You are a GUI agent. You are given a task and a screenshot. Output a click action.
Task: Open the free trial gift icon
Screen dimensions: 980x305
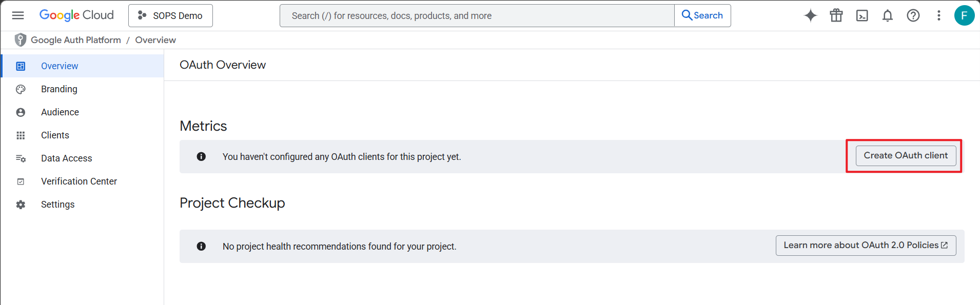(836, 15)
